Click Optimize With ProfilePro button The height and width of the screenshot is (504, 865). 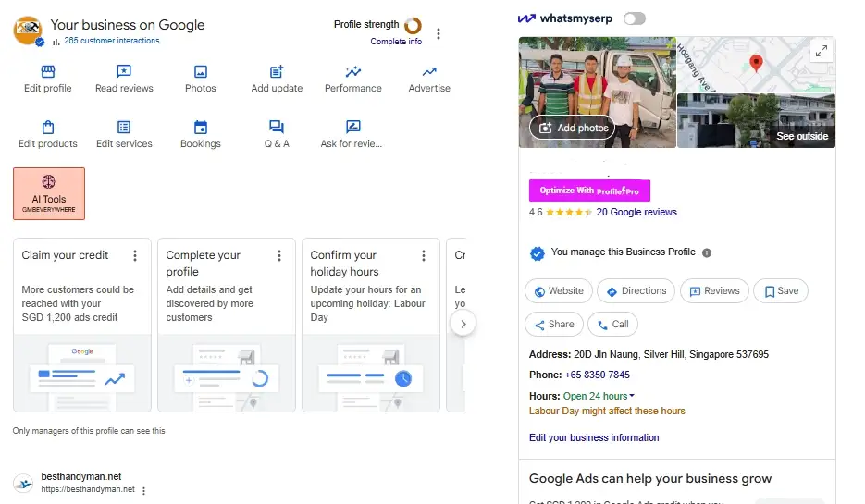tap(589, 191)
